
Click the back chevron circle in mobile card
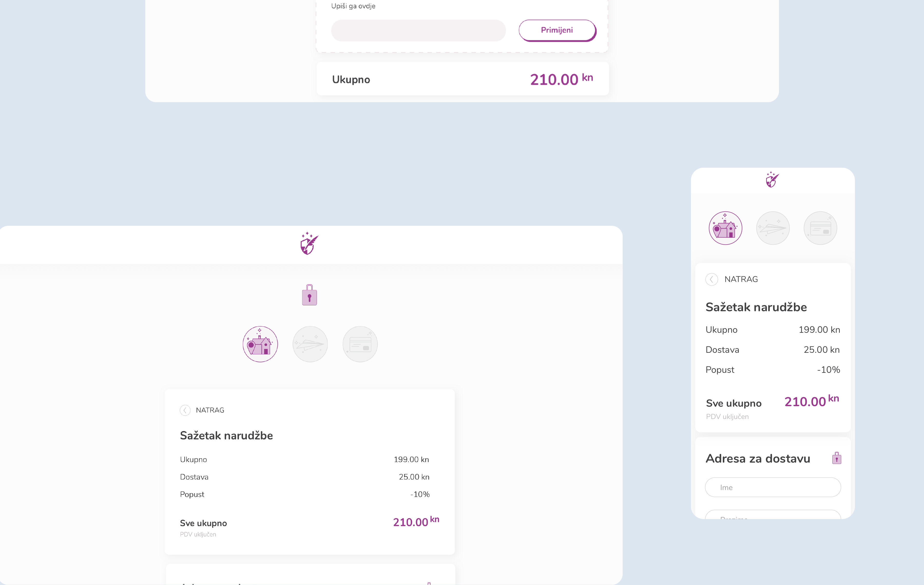712,279
